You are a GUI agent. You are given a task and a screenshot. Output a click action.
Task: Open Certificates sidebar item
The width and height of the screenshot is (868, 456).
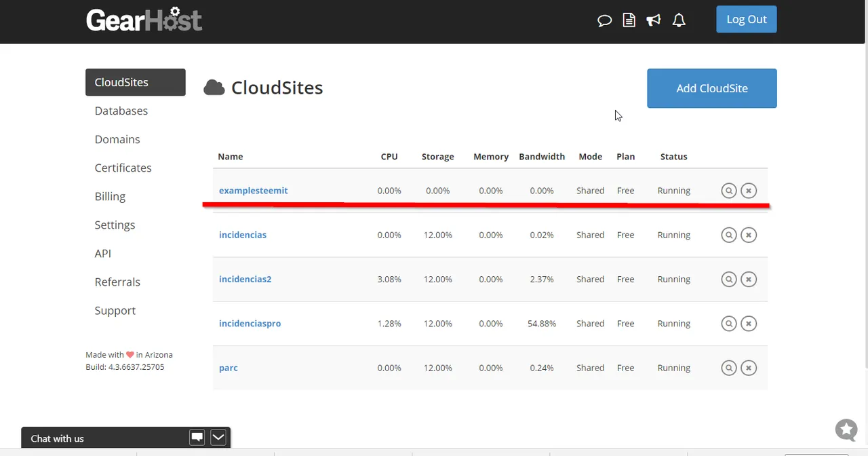click(123, 168)
